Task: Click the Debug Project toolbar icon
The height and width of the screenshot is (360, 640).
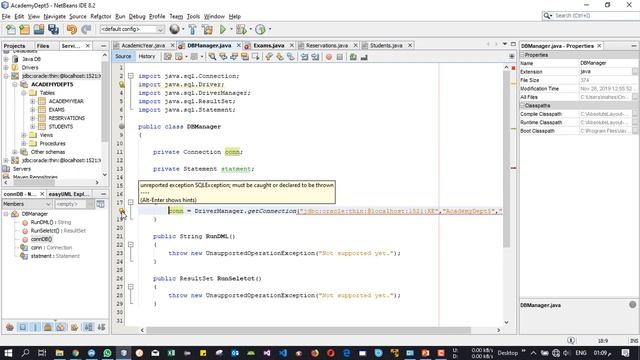Action: [x=241, y=29]
